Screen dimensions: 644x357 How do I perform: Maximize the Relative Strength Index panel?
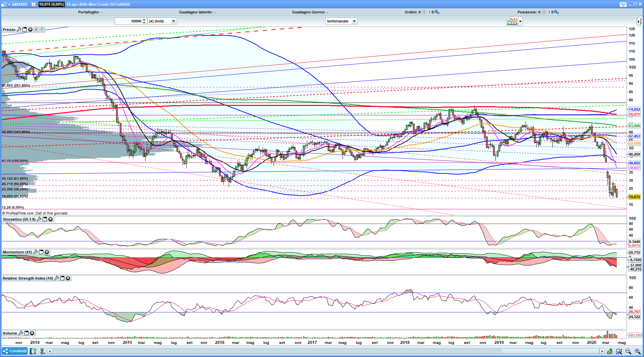tap(62, 278)
